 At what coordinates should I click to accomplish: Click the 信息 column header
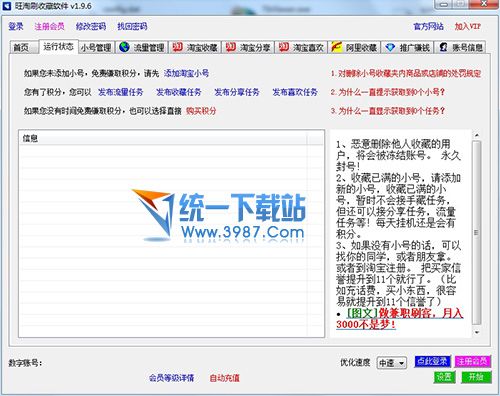tap(163, 138)
